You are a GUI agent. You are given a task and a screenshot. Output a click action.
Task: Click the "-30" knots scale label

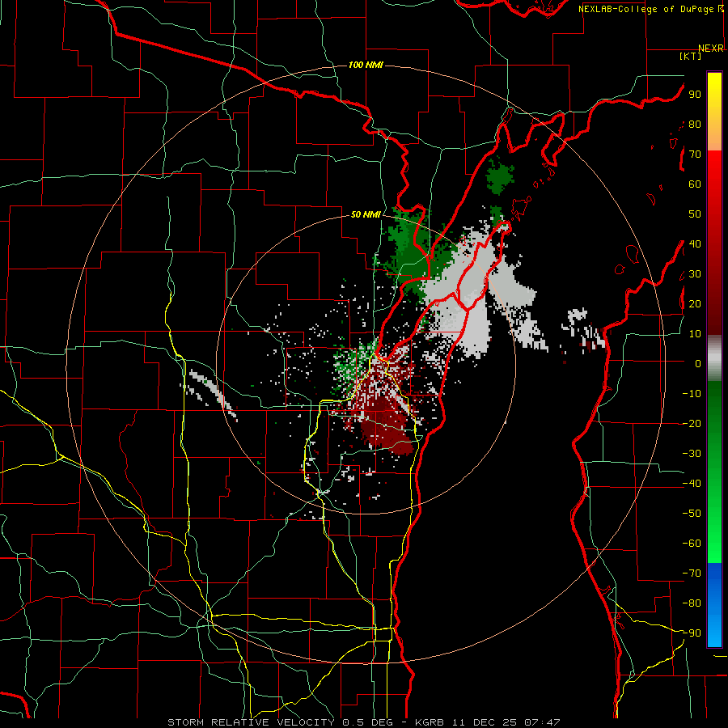click(x=692, y=454)
